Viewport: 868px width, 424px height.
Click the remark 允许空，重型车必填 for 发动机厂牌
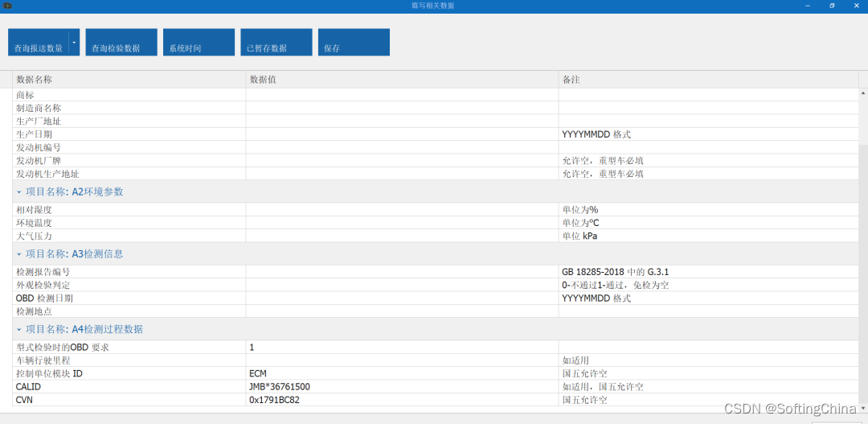click(x=603, y=161)
